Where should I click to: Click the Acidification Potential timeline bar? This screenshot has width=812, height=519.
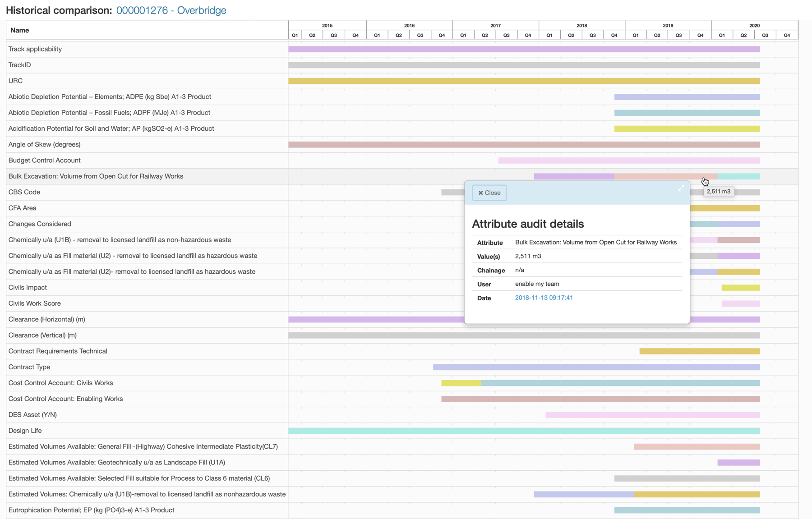pos(687,129)
